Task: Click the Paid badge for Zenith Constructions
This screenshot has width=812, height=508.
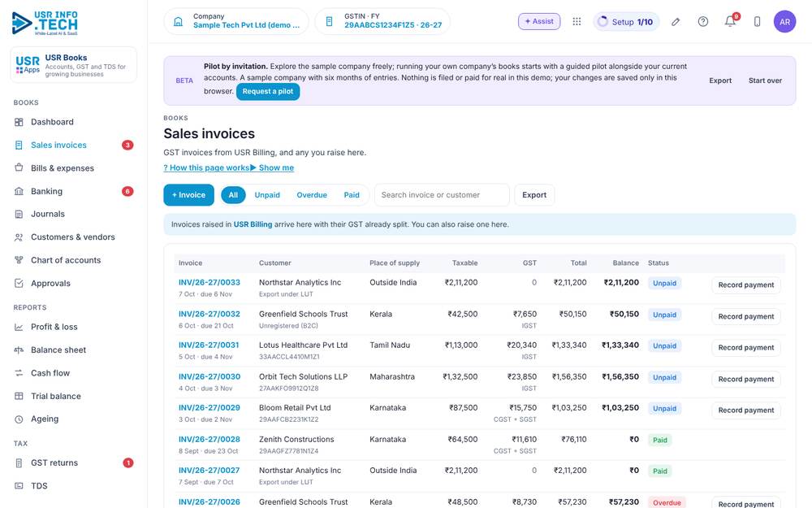Action: [659, 440]
